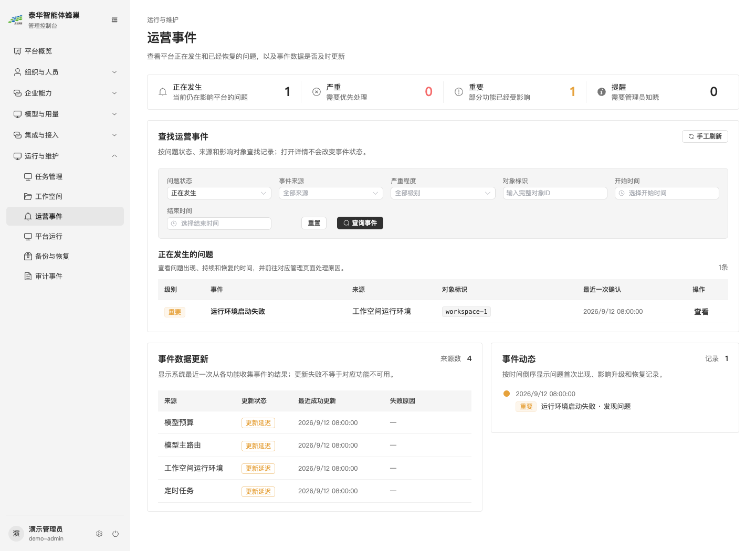This screenshot has width=756, height=551.
Task: Select 运营事件 in the sidebar
Action: click(x=65, y=216)
